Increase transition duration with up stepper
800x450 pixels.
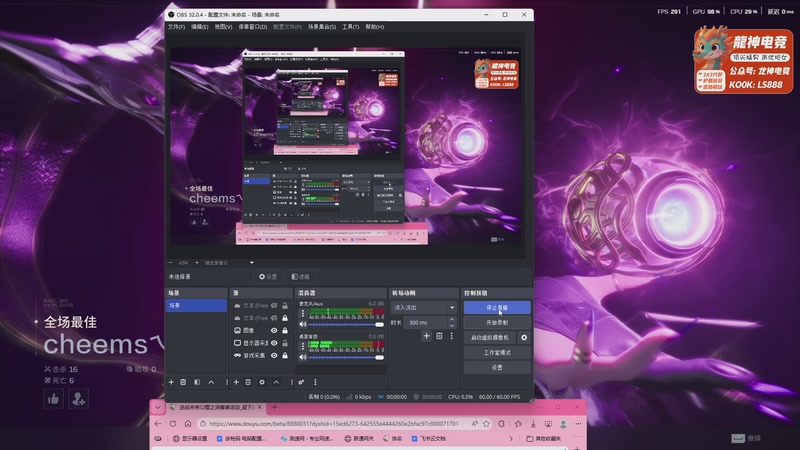click(452, 320)
